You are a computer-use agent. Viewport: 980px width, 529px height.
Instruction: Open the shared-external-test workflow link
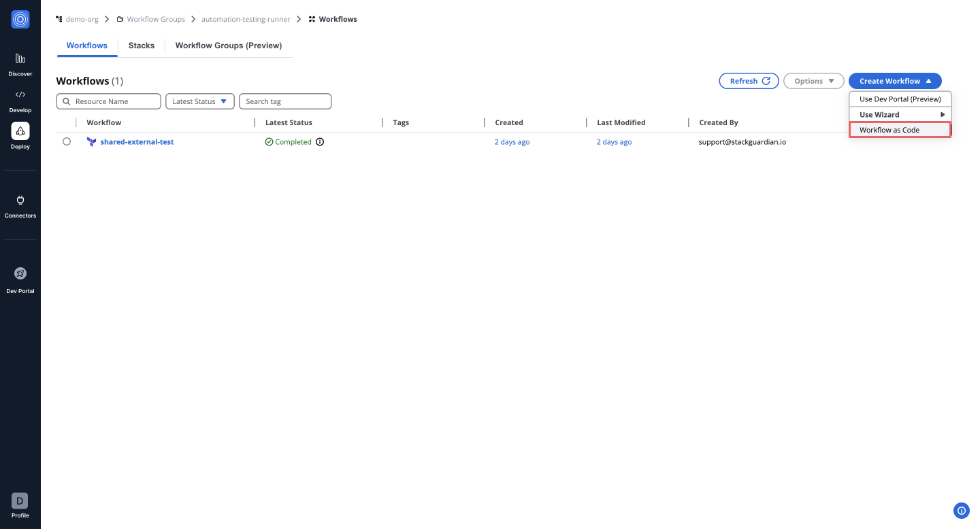[137, 142]
